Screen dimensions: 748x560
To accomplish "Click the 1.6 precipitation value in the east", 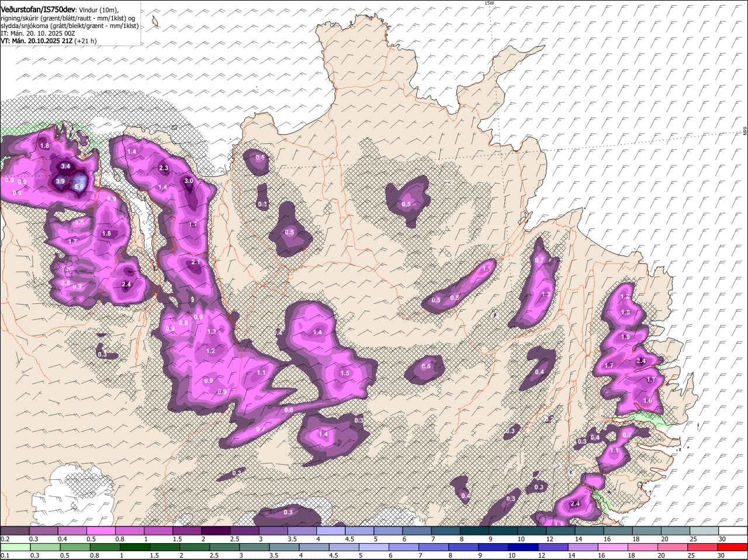I will pyautogui.click(x=647, y=401).
